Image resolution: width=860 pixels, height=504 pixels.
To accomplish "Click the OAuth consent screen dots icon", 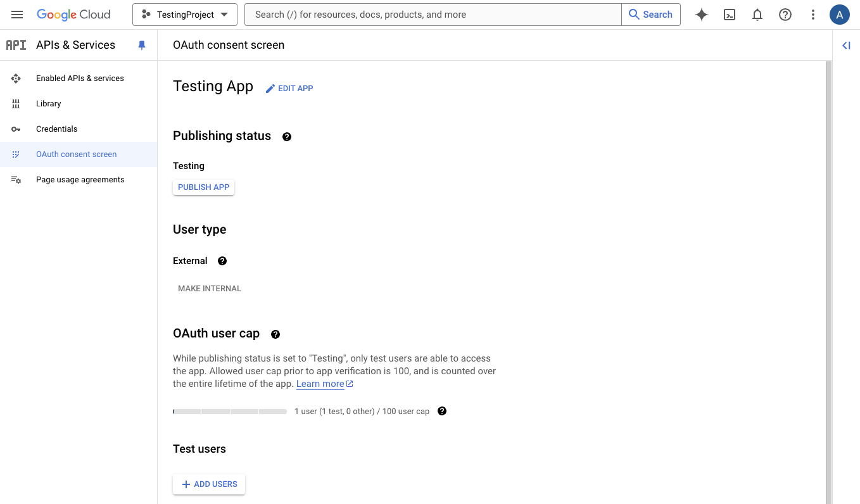I will click(16, 154).
